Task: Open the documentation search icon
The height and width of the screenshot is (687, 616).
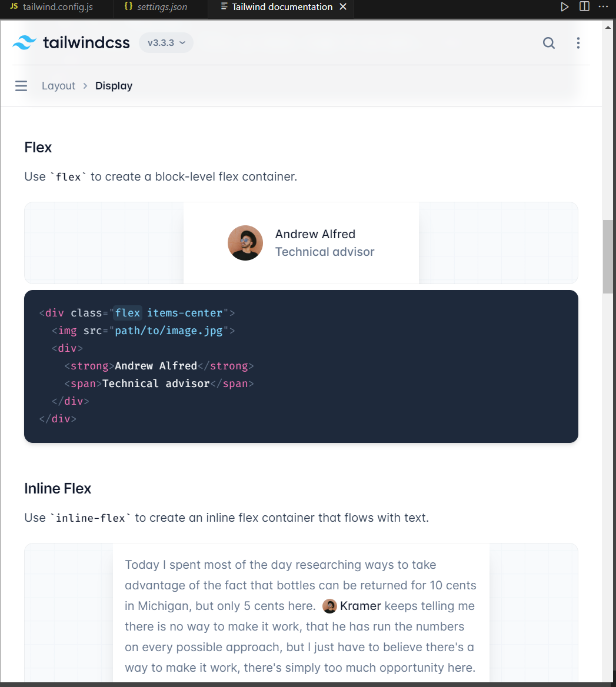Action: [548, 42]
